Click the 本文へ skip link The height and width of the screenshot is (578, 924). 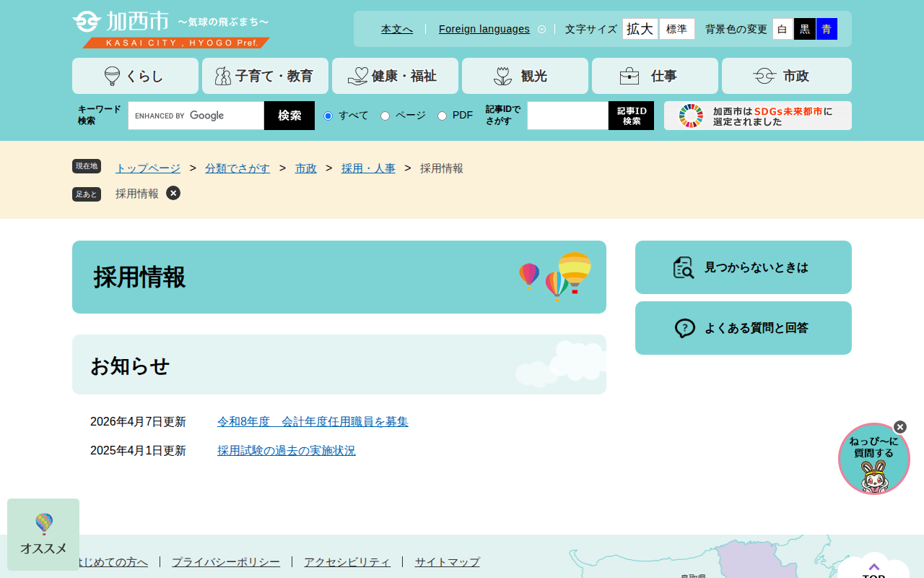397,29
